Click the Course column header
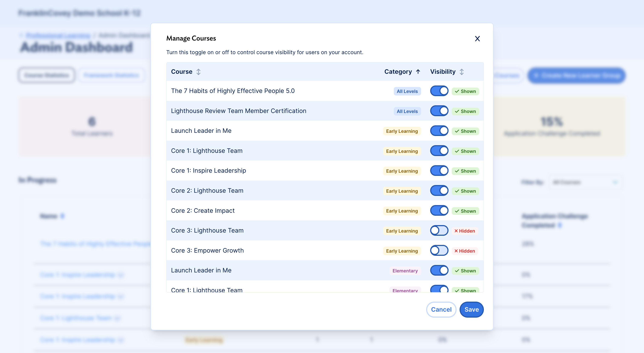This screenshot has height=353, width=644. pos(181,72)
